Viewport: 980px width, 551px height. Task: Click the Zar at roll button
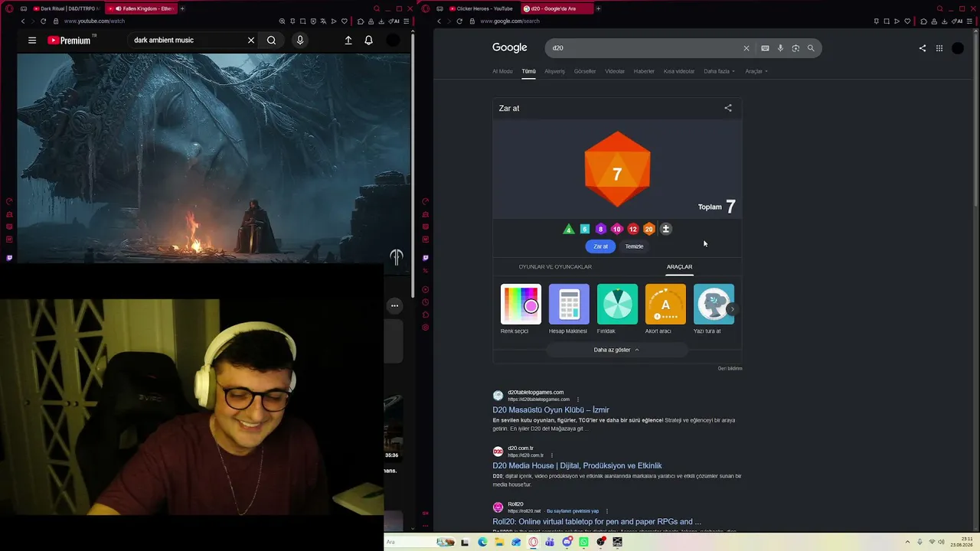[x=601, y=246]
